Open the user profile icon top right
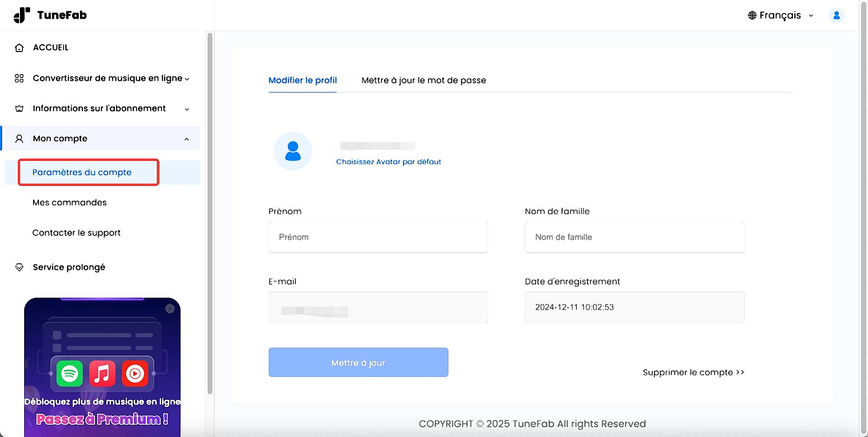Image resolution: width=868 pixels, height=437 pixels. pyautogui.click(x=836, y=15)
